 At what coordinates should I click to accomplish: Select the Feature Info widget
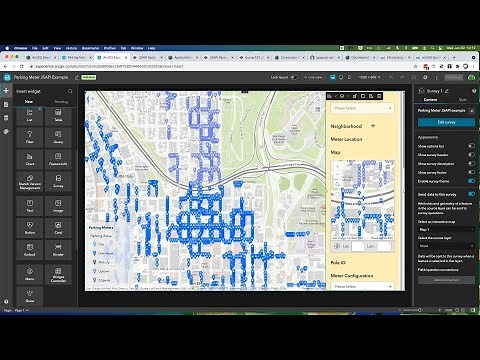click(58, 159)
